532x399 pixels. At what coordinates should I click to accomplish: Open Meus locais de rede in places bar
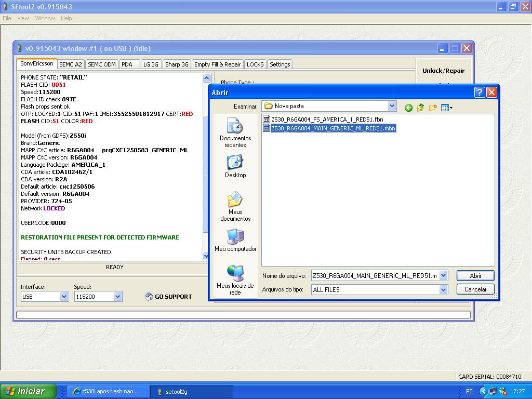tap(235, 280)
